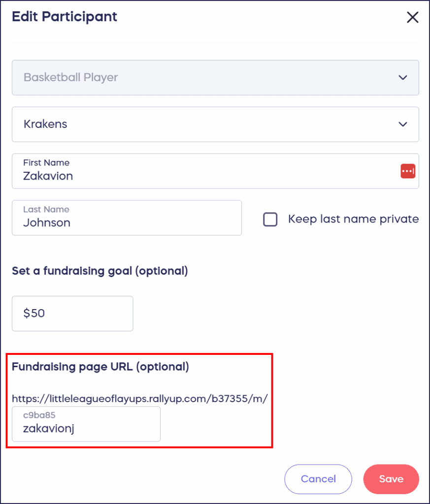Edit the zakavionj URL slug field
Screen dimensions: 430x504
[86, 428]
